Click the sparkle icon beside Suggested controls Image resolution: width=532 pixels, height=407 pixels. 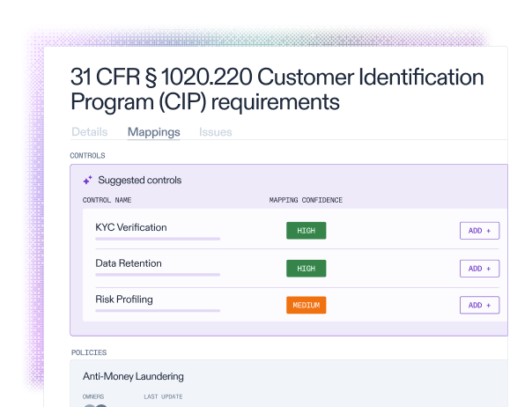click(x=88, y=180)
